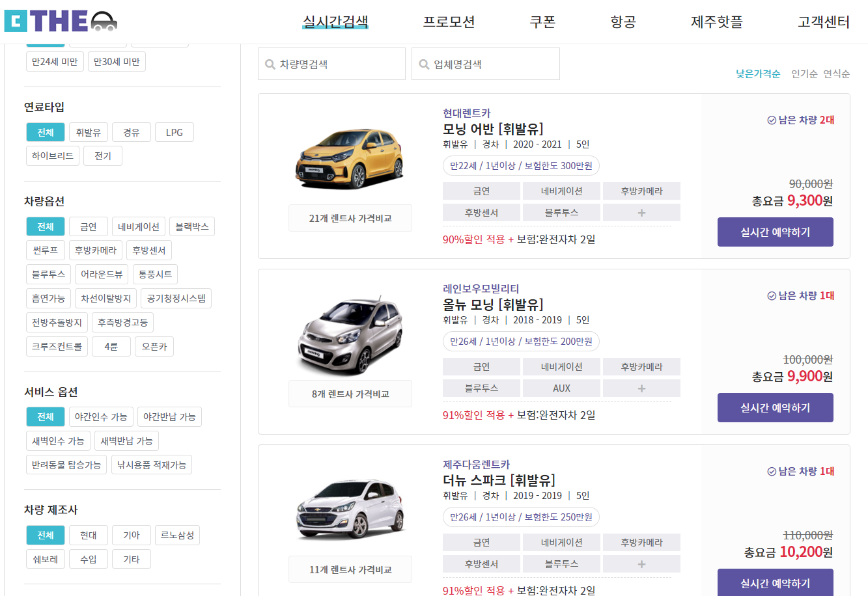The height and width of the screenshot is (596, 868).
Task: Toggle the 휘발유 fuel type filter
Action: coord(89,131)
